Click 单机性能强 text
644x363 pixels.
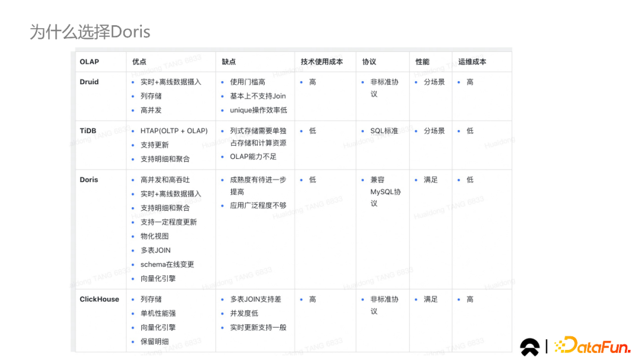[x=158, y=313]
